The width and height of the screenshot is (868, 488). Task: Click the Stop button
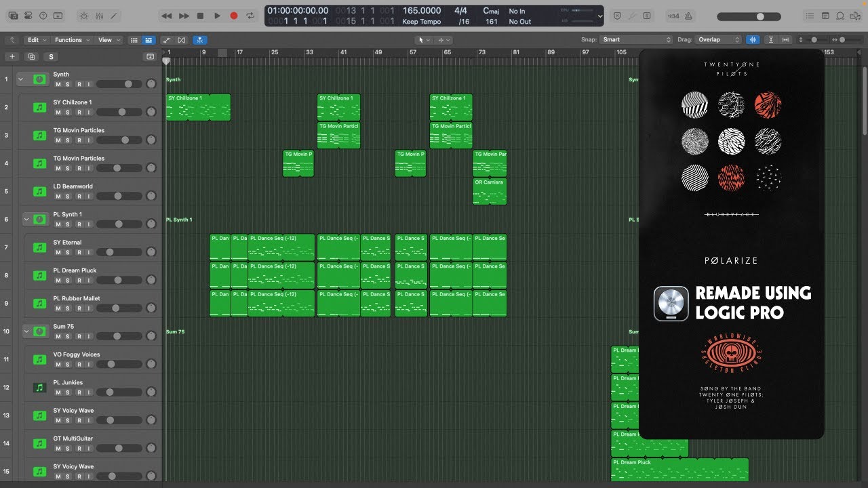200,16
